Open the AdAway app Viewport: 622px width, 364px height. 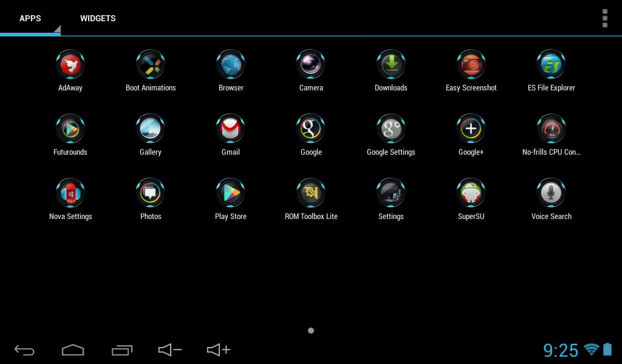(x=70, y=65)
